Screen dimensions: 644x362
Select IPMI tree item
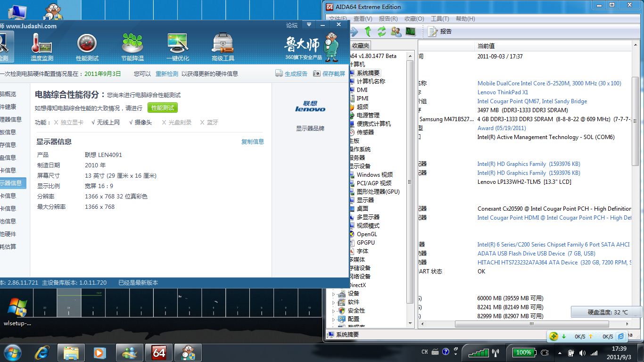click(363, 99)
